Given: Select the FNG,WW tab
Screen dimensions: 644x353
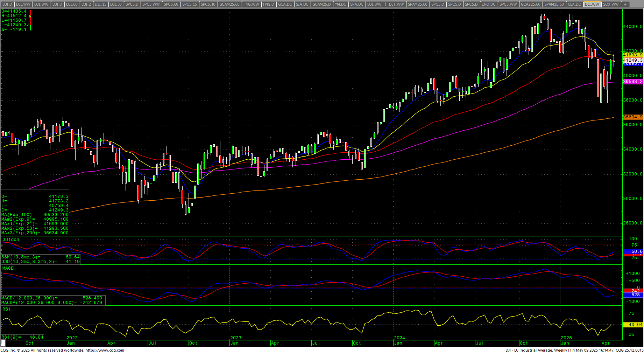Looking at the screenshot, I should point(251,4).
